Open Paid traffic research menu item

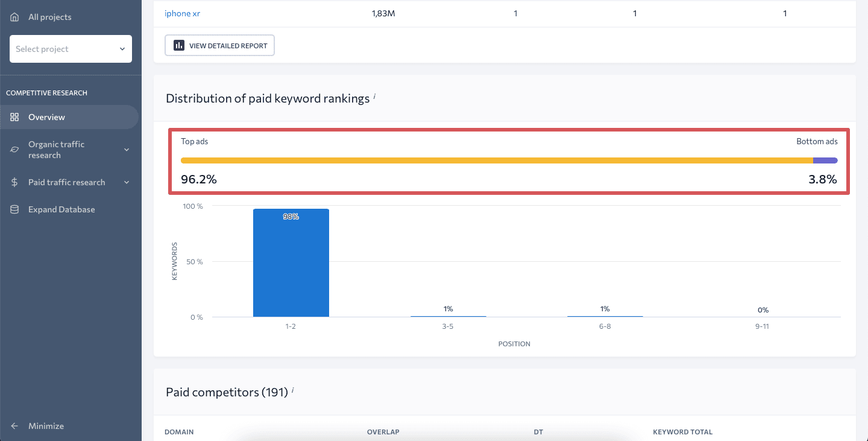click(66, 182)
